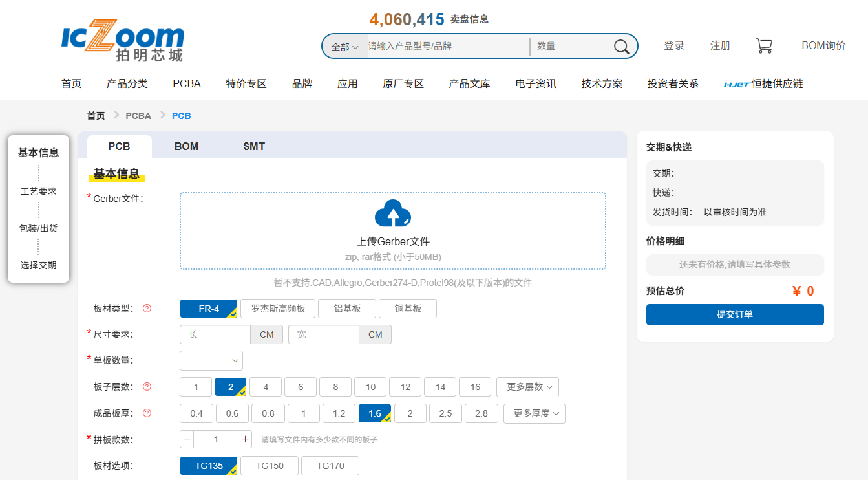Screen dimensions: 868x480
Task: Set board thickness to 1.2
Action: tap(339, 413)
